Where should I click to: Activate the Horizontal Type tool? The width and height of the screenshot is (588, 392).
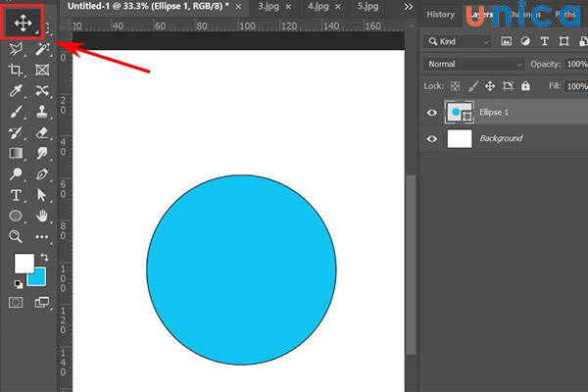click(16, 195)
